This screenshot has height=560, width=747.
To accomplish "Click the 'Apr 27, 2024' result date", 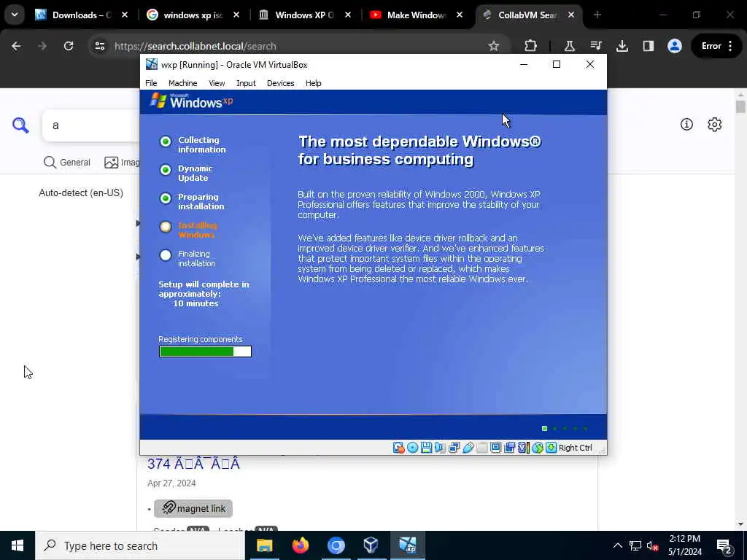I will [171, 483].
